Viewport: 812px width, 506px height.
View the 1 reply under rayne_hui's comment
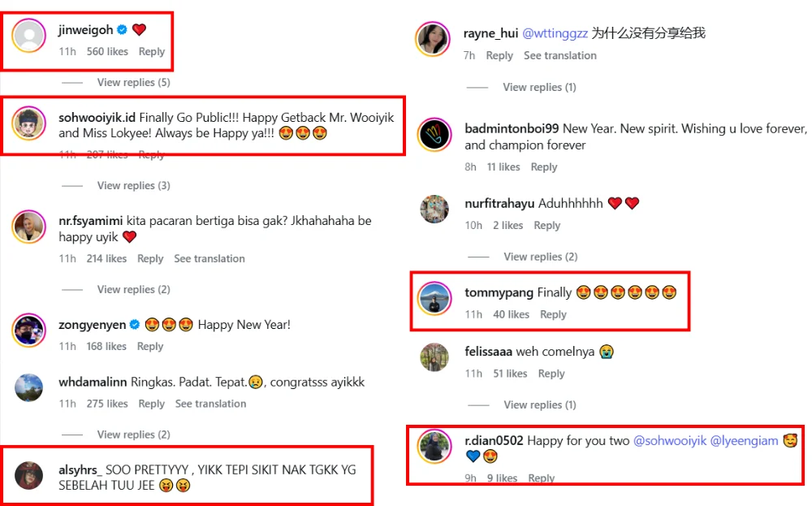pyautogui.click(x=538, y=87)
